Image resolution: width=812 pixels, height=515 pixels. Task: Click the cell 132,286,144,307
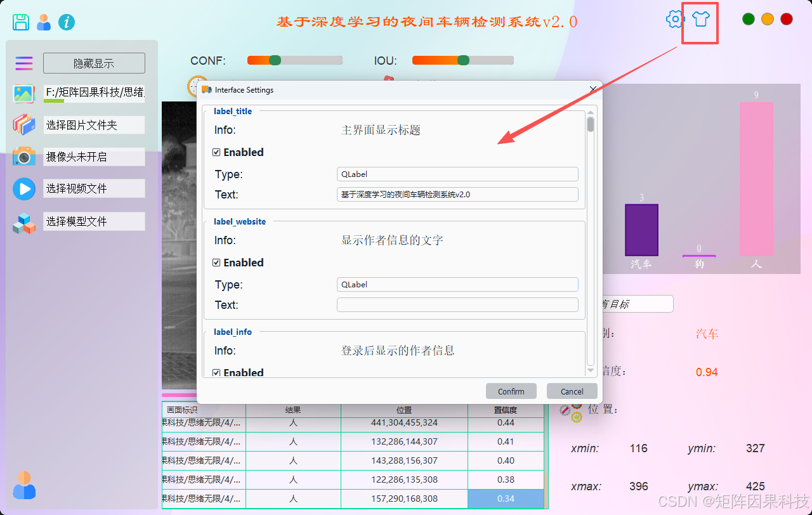(x=404, y=441)
